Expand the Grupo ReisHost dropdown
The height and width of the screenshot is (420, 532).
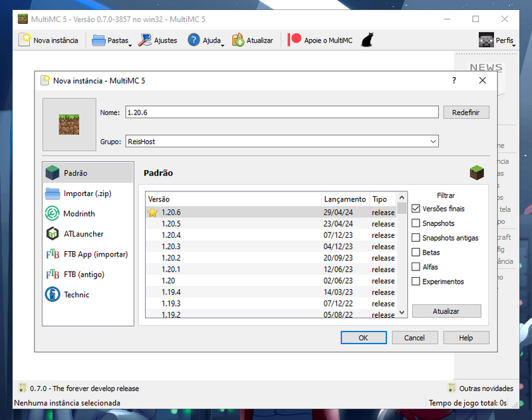(433, 142)
